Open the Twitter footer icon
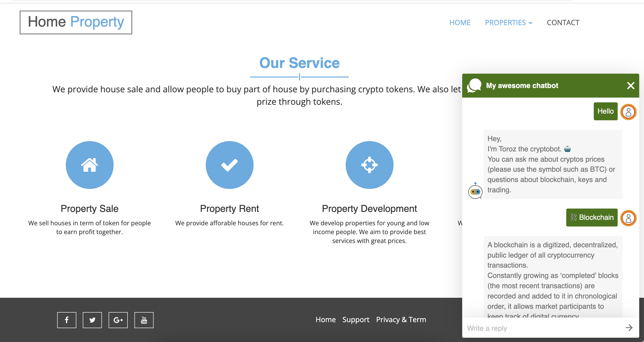644x342 pixels. coord(92,320)
